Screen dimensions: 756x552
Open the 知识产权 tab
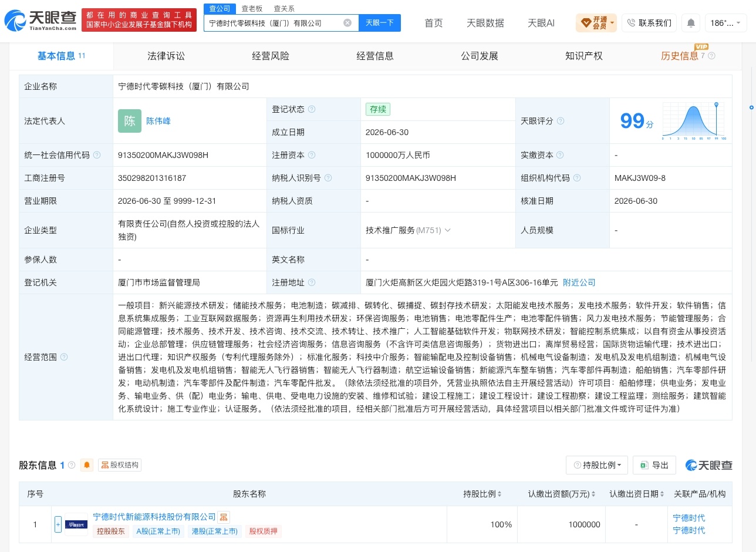[x=584, y=56]
